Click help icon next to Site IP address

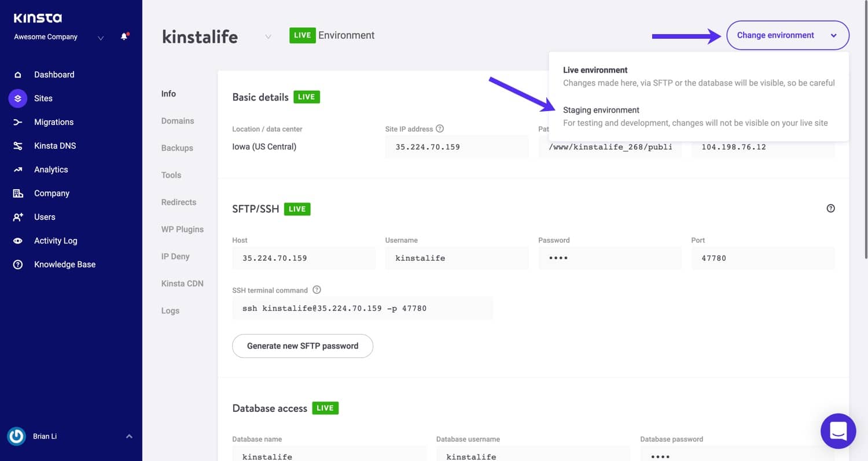[440, 128]
